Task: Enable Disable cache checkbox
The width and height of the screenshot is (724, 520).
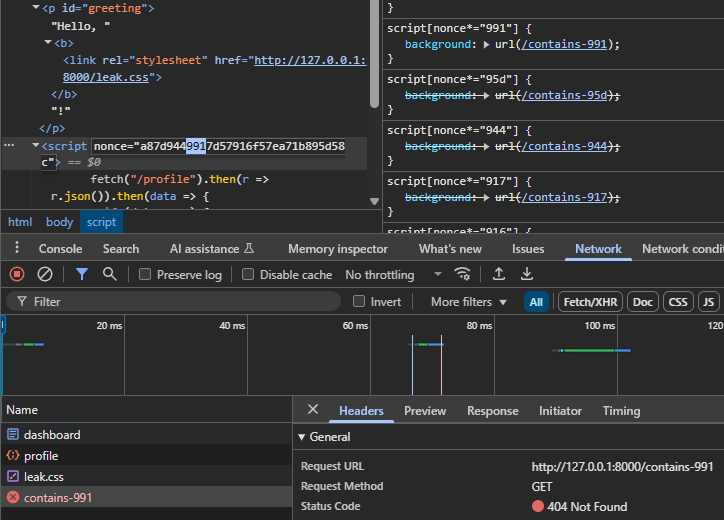Action: pyautogui.click(x=248, y=274)
